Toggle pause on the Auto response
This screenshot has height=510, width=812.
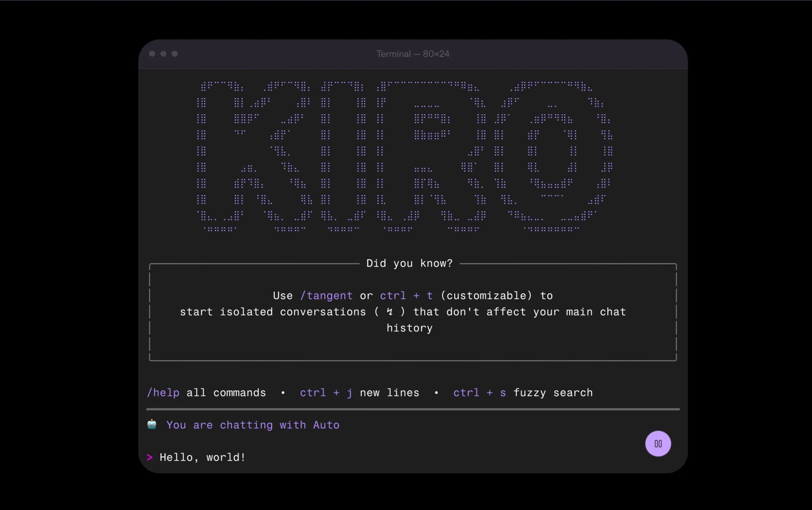click(x=658, y=443)
